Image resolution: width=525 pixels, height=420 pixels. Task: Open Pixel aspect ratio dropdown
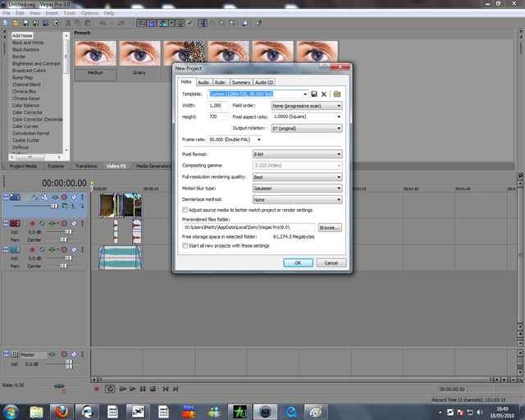click(x=339, y=116)
